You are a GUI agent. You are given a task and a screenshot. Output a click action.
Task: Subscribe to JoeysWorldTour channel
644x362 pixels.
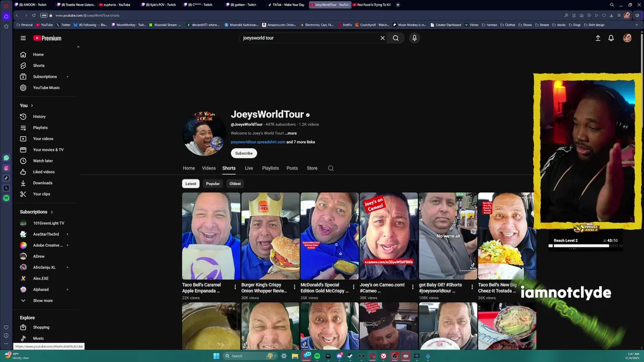pyautogui.click(x=244, y=153)
